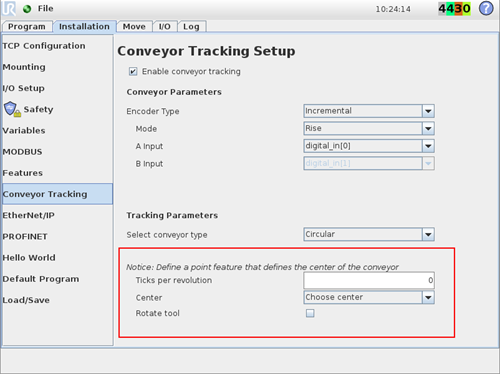Image resolution: width=500 pixels, height=374 pixels.
Task: Open the Mode dropdown showing Rise
Action: [369, 128]
